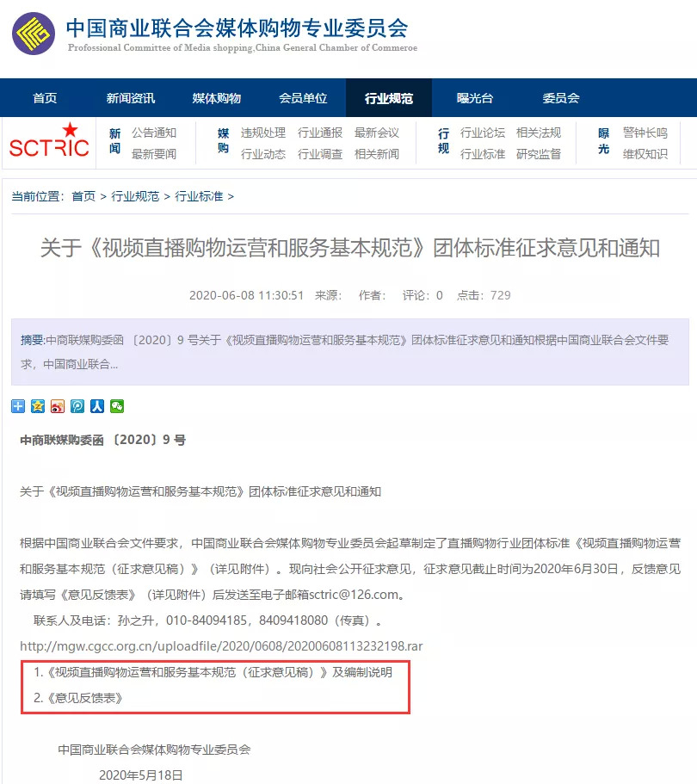Screen dimensions: 697x784
Task: Share via Tencent Weibo icon
Action: click(x=77, y=406)
